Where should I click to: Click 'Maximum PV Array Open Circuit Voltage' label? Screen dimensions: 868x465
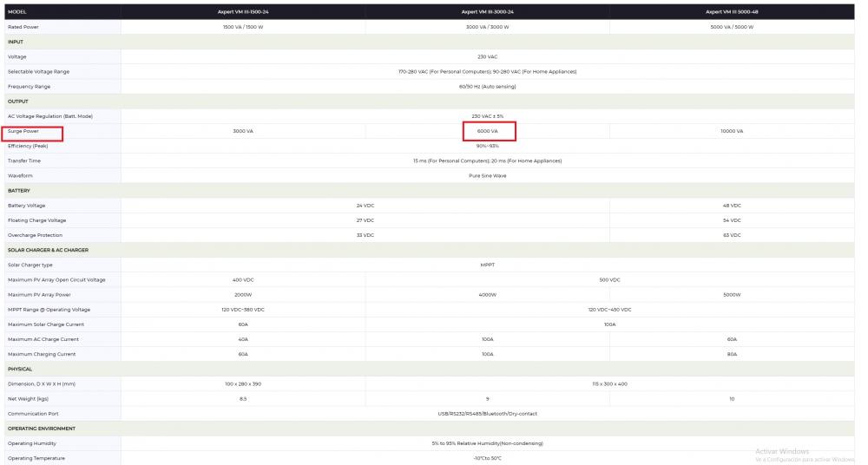pos(56,279)
